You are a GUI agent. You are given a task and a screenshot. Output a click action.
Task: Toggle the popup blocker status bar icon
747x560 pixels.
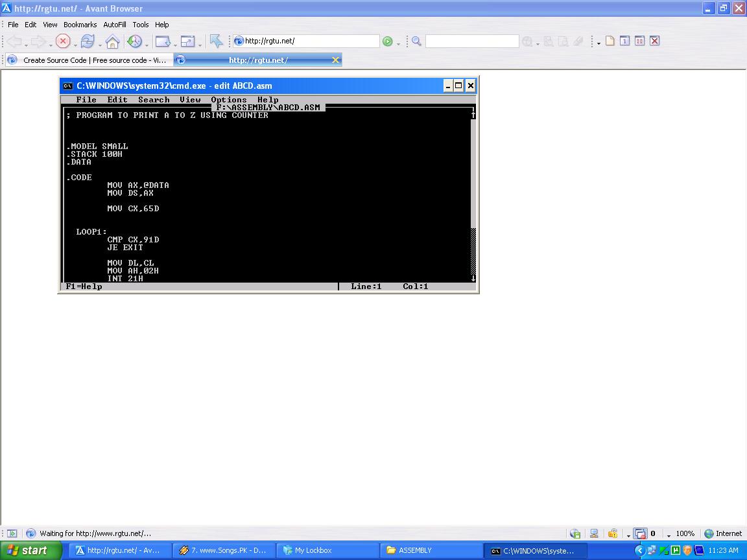click(x=640, y=533)
